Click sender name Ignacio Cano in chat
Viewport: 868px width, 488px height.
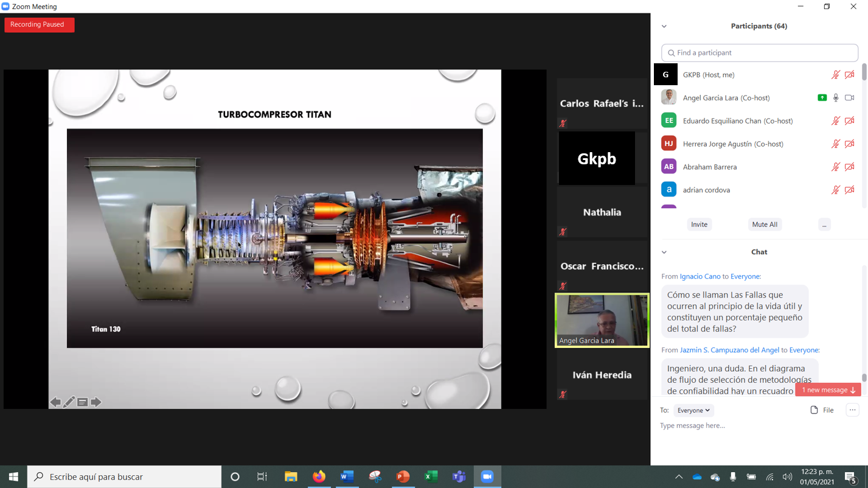click(x=700, y=276)
